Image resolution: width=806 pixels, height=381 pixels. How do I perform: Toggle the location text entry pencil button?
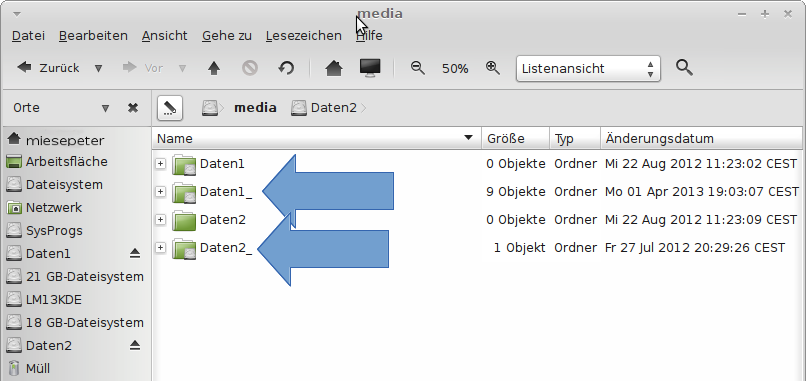(x=170, y=108)
